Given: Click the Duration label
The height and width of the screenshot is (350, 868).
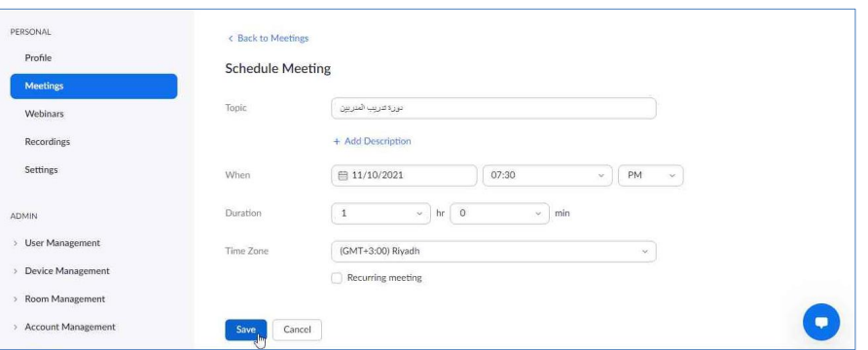Looking at the screenshot, I should [243, 213].
